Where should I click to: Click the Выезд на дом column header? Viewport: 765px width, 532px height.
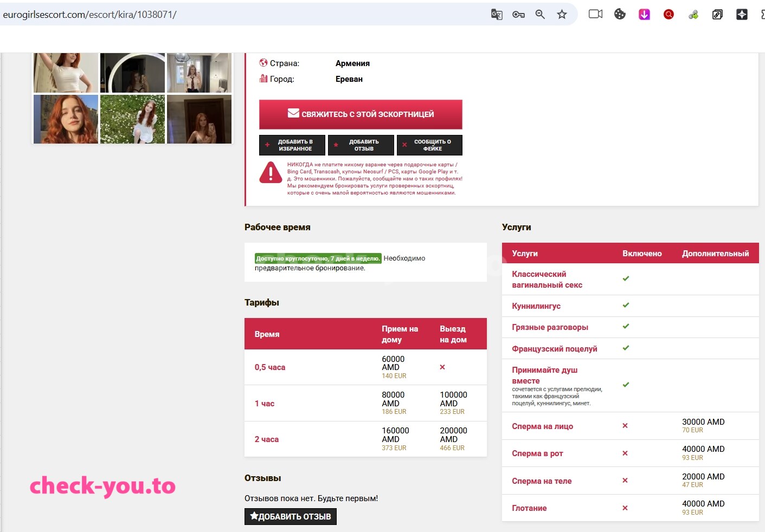coord(453,334)
